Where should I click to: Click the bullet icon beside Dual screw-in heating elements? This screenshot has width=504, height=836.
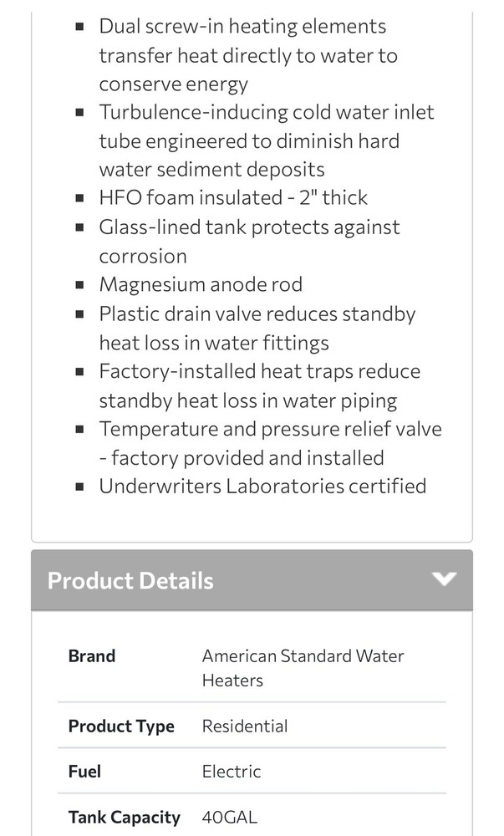79,25
